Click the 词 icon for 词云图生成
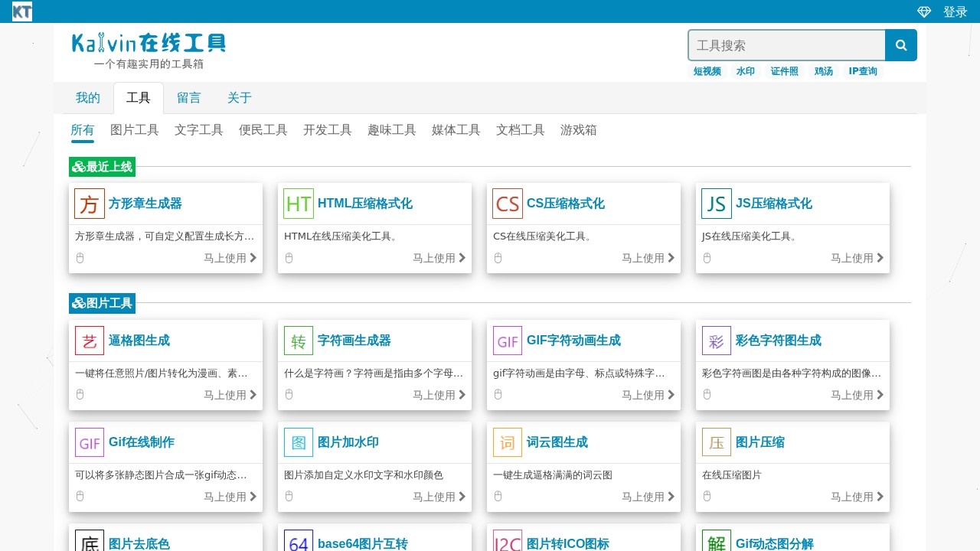Image resolution: width=980 pixels, height=551 pixels. [x=507, y=442]
